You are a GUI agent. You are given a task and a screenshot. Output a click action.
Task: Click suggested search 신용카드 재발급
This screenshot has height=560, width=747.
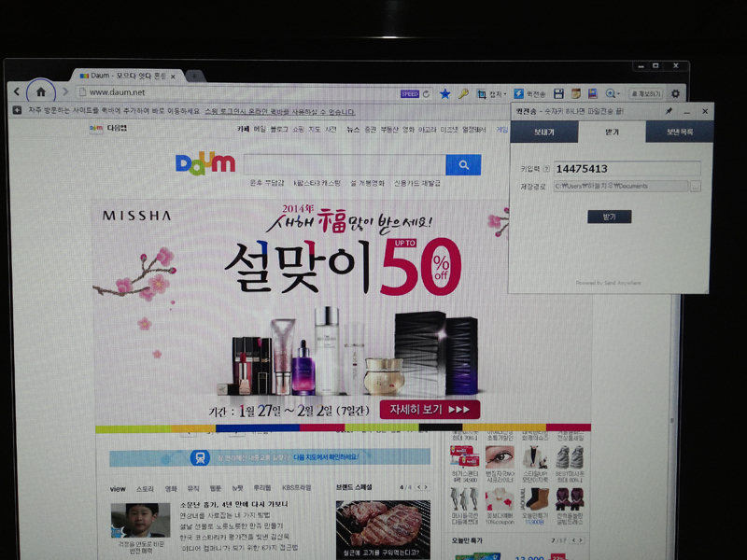click(416, 183)
